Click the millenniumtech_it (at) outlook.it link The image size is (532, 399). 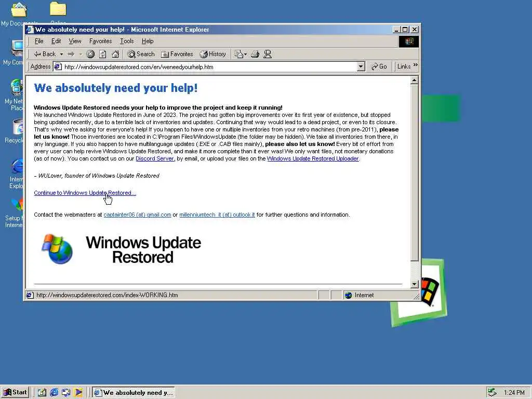217,215
